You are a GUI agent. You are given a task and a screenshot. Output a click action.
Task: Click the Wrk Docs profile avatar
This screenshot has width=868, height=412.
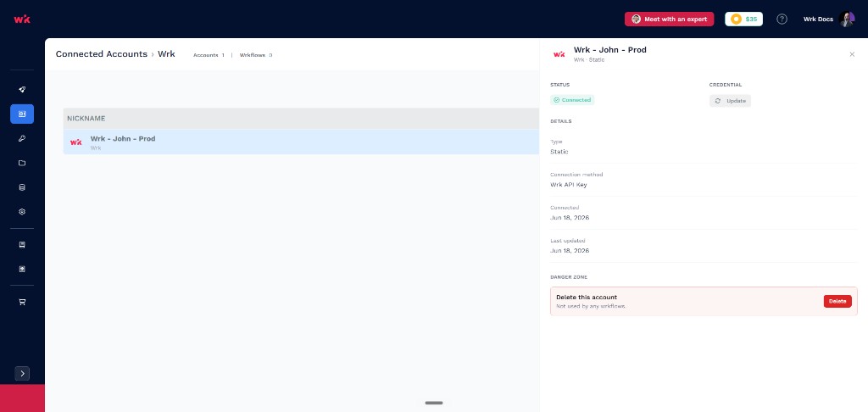tap(847, 19)
